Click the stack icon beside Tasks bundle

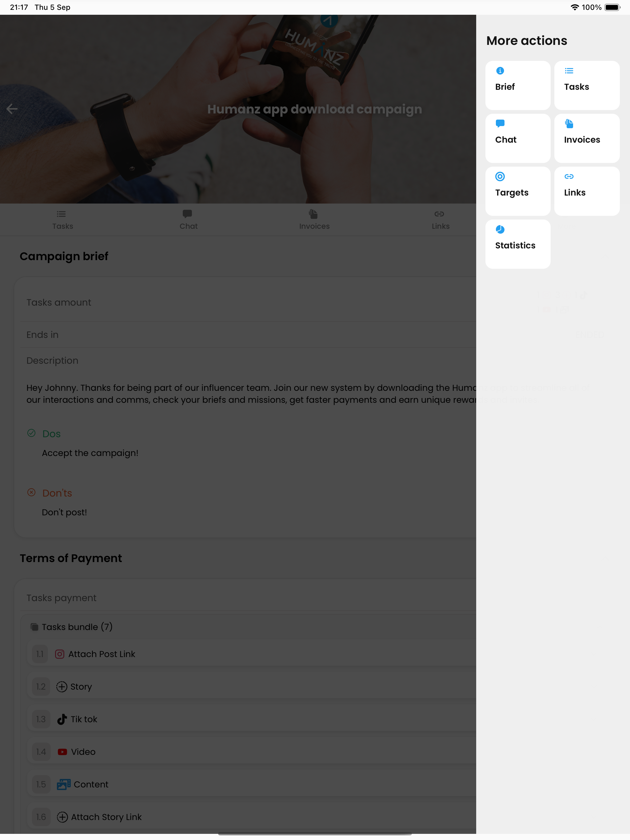click(x=34, y=627)
